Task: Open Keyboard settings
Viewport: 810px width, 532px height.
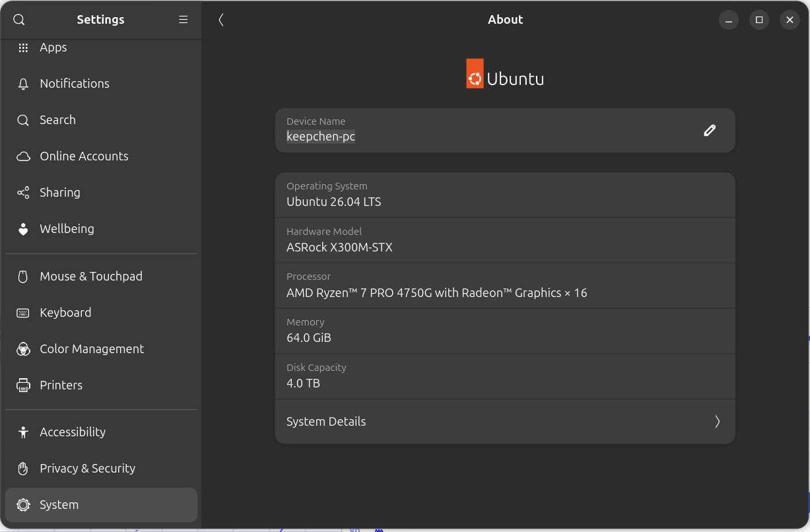Action: (101, 313)
